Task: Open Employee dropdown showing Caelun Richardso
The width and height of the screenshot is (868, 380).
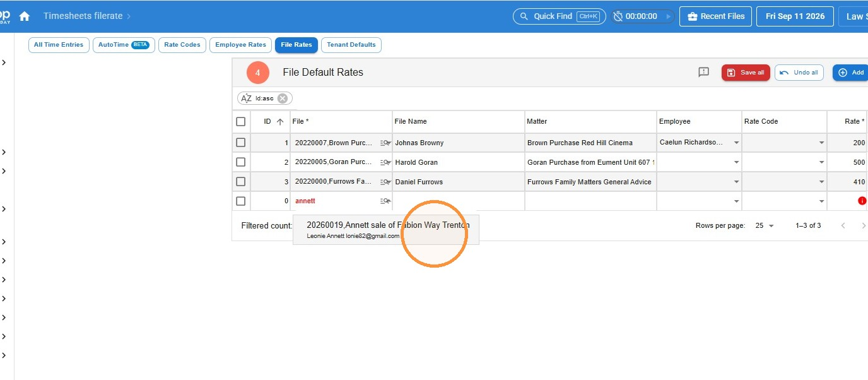Action: [x=736, y=143]
